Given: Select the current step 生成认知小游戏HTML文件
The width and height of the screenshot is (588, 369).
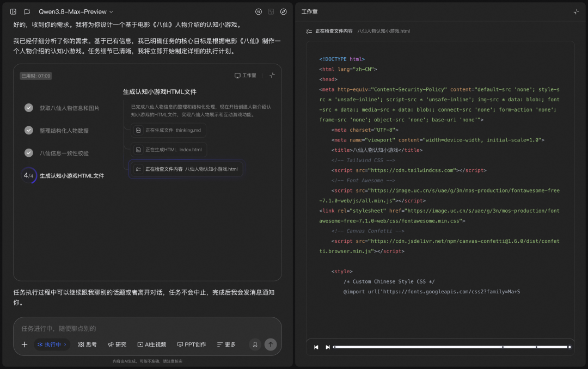Looking at the screenshot, I should pyautogui.click(x=72, y=175).
